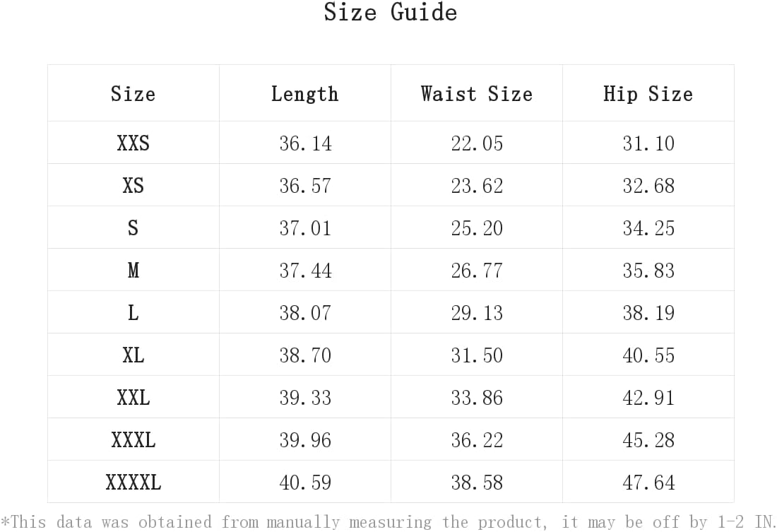777x532 pixels.
Task: Select the 31.50 waist value
Action: point(477,355)
